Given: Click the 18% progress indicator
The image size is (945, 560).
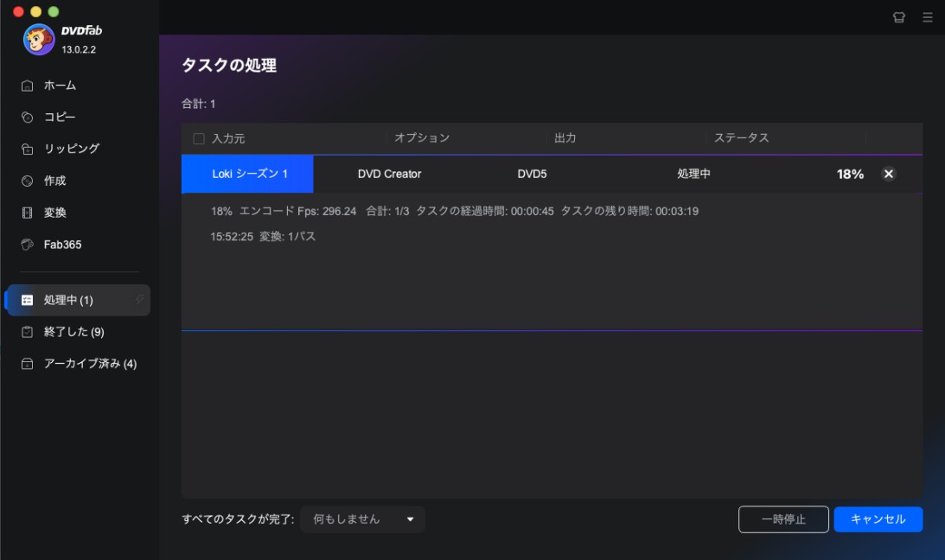Looking at the screenshot, I should [x=850, y=174].
